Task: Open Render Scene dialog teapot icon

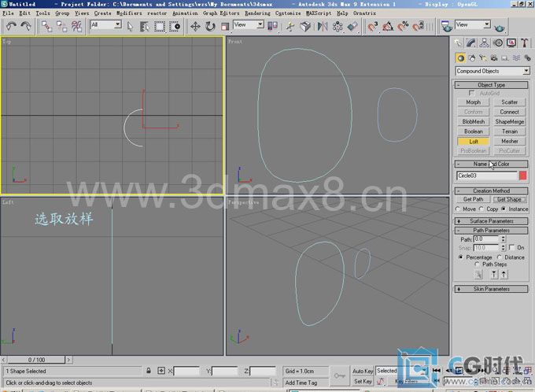Action: 446,26
